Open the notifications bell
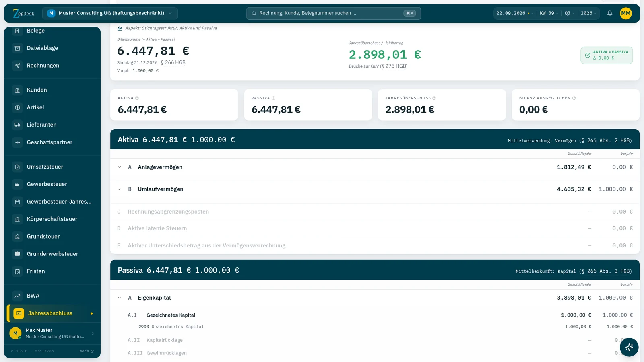The width and height of the screenshot is (644, 362). (x=610, y=13)
